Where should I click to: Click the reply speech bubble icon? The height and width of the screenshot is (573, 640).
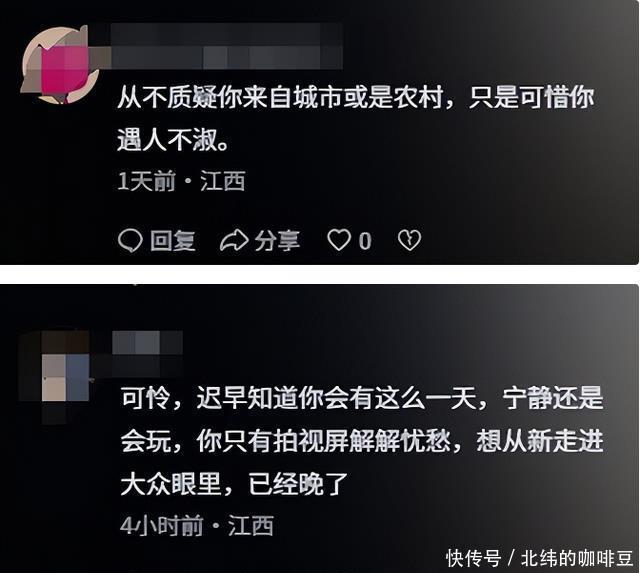pos(130,240)
